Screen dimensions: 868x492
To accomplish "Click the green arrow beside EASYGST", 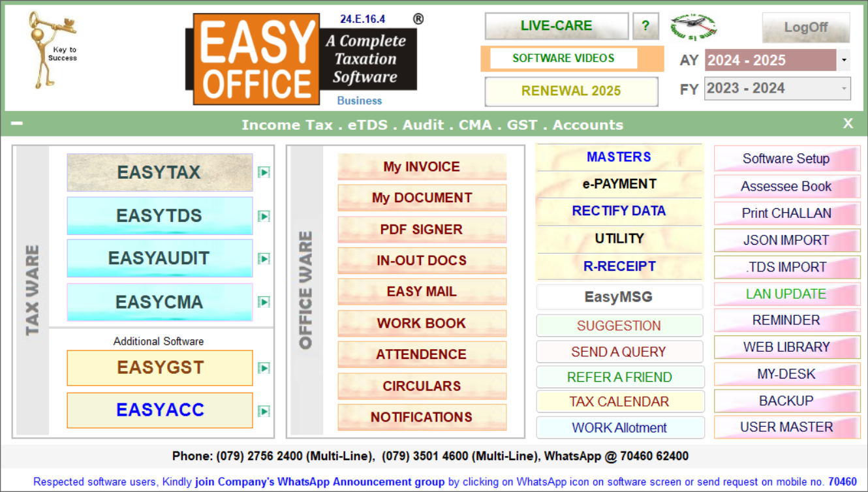I will click(264, 368).
